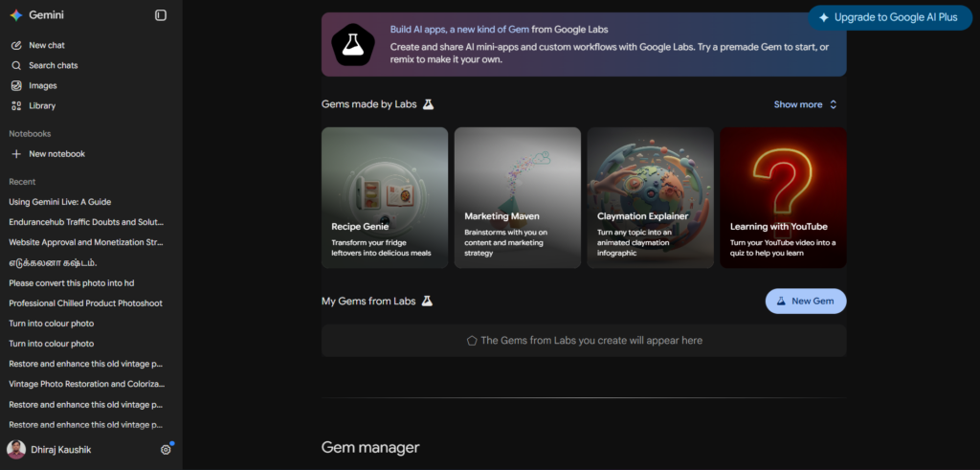Image resolution: width=980 pixels, height=470 pixels.
Task: Click Upgrade to Google AI Plus
Action: pos(890,17)
